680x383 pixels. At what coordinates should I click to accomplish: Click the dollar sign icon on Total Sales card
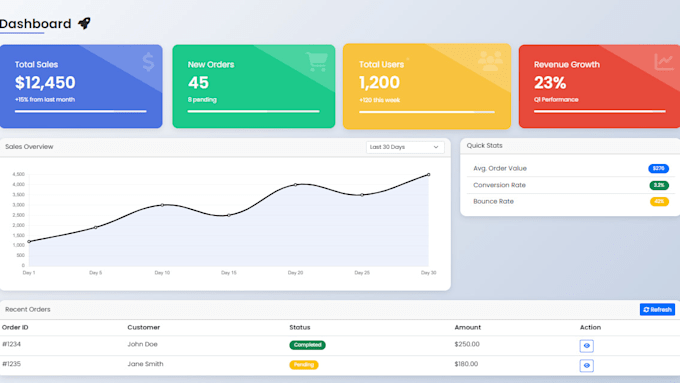148,62
